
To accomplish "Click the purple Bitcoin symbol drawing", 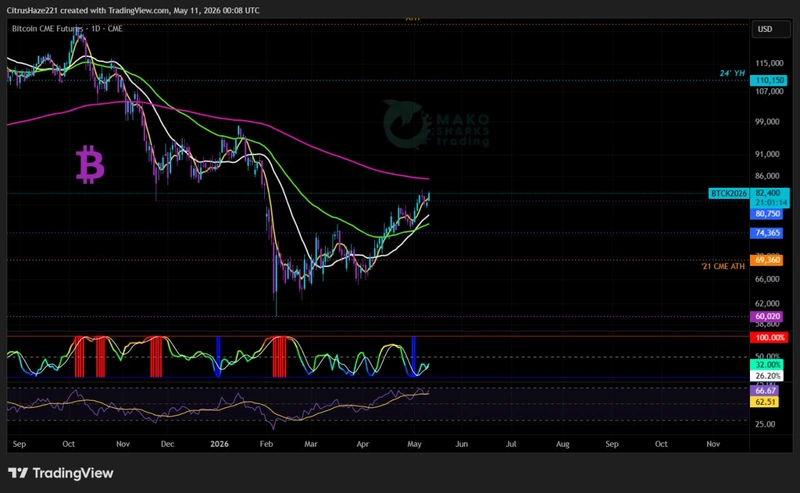I will coord(90,165).
